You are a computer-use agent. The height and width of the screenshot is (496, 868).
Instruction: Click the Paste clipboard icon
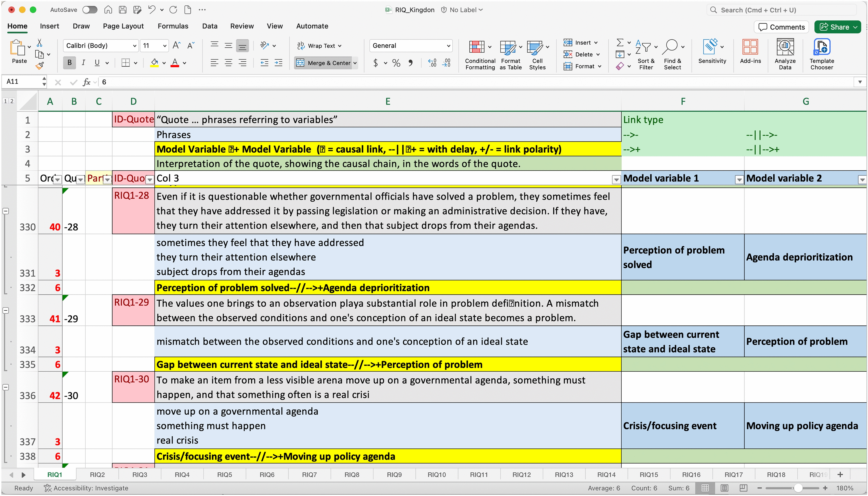[x=17, y=48]
